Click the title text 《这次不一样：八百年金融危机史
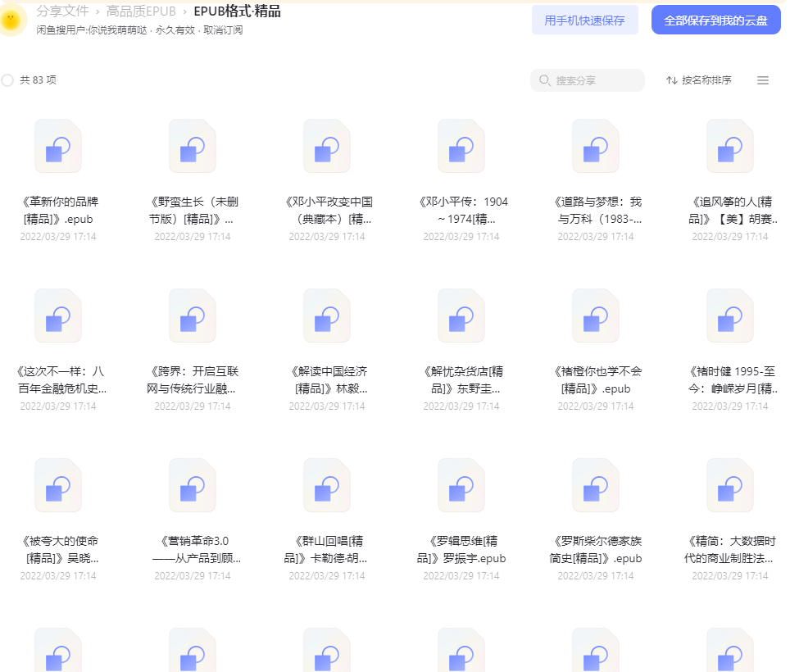Screen dimensions: 790x672 pos(60,380)
